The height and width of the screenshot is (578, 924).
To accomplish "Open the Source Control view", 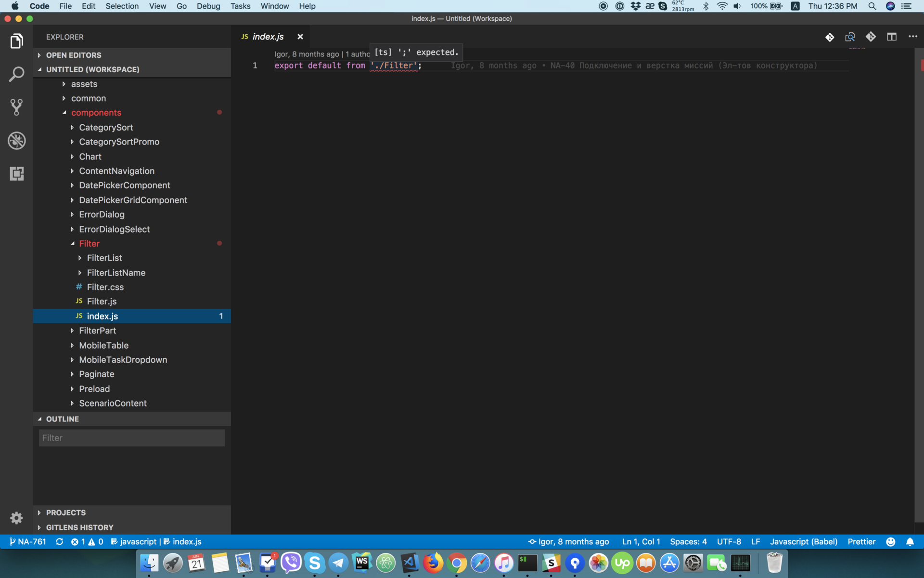I will 16,107.
